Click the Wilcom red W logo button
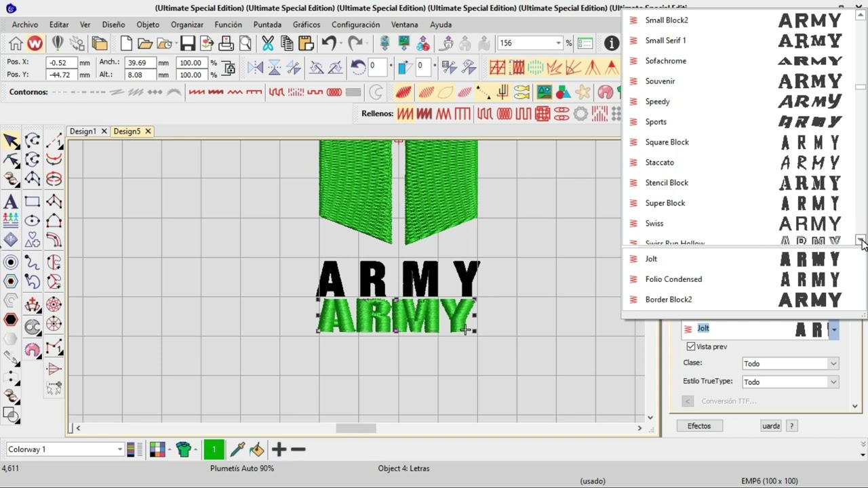Screen dimensions: 868x488 point(35,44)
